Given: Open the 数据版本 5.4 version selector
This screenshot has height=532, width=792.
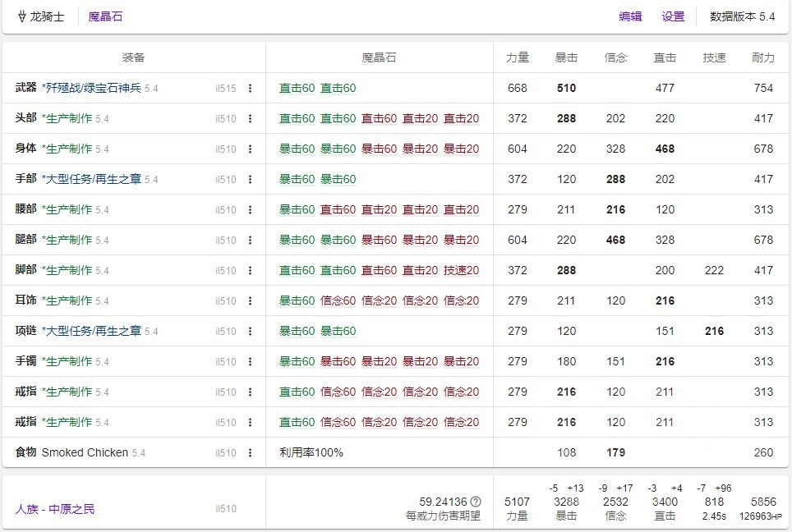Looking at the screenshot, I should pos(742,16).
